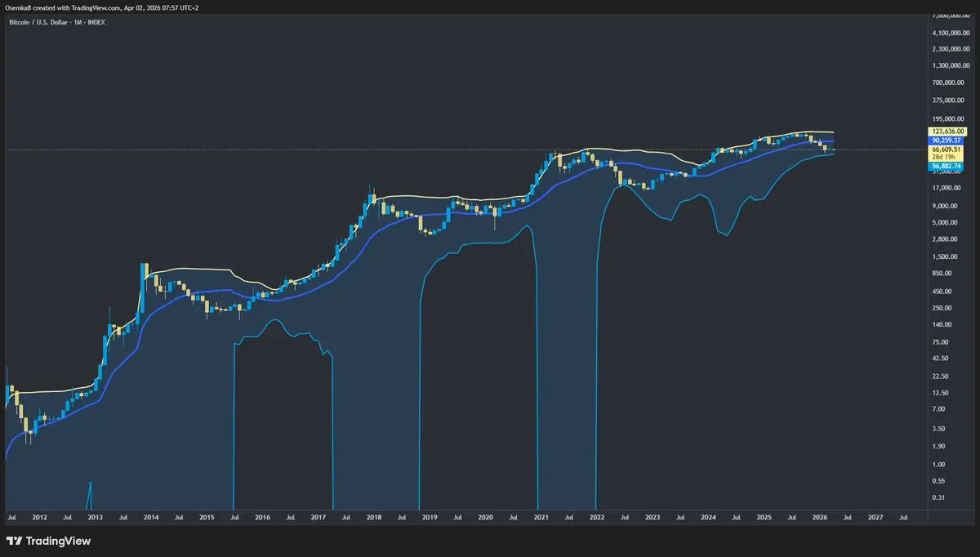
Task: Click the 22.50 price axis label
Action: click(941, 377)
